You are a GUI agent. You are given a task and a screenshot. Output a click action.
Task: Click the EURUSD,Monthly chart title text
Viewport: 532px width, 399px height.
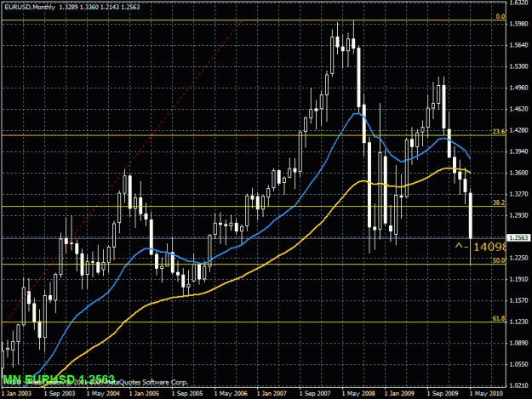coord(30,7)
